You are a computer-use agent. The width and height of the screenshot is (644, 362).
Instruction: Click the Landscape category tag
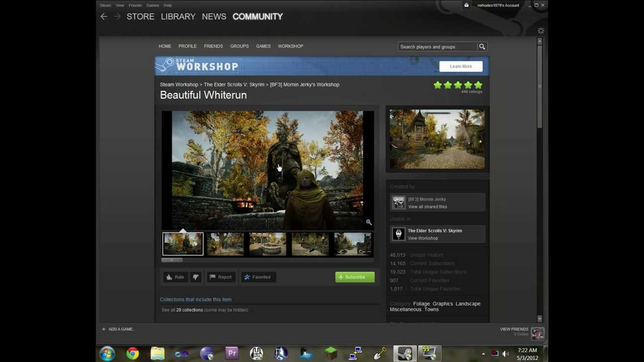pos(468,304)
